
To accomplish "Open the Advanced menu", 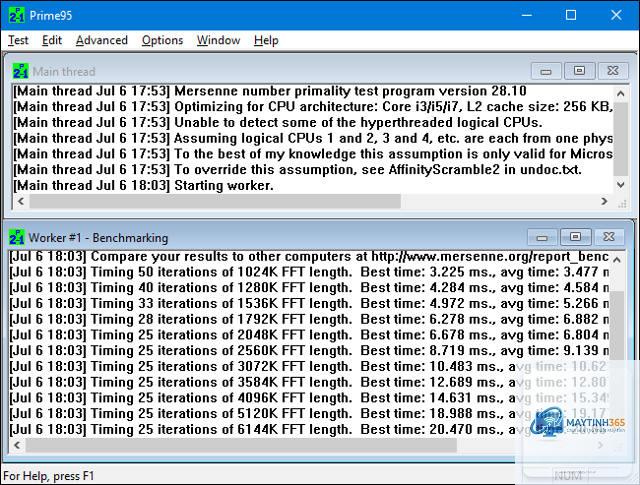I will pyautogui.click(x=102, y=40).
